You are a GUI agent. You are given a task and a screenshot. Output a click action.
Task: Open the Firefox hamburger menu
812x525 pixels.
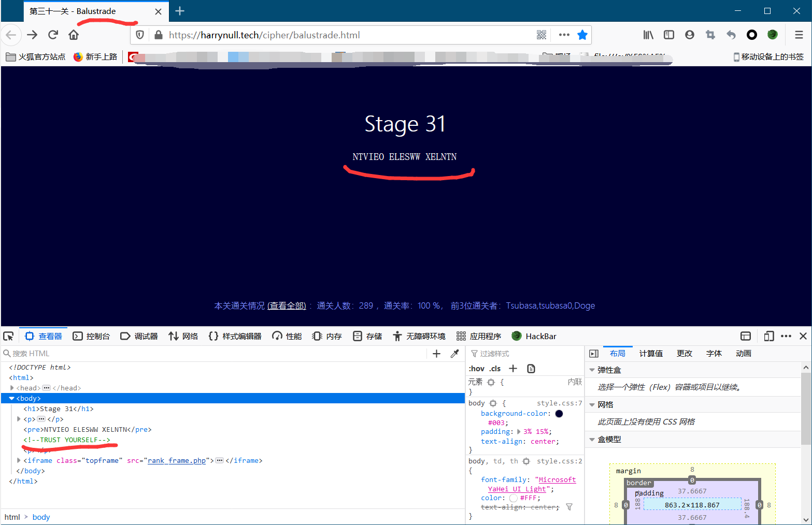(x=799, y=35)
